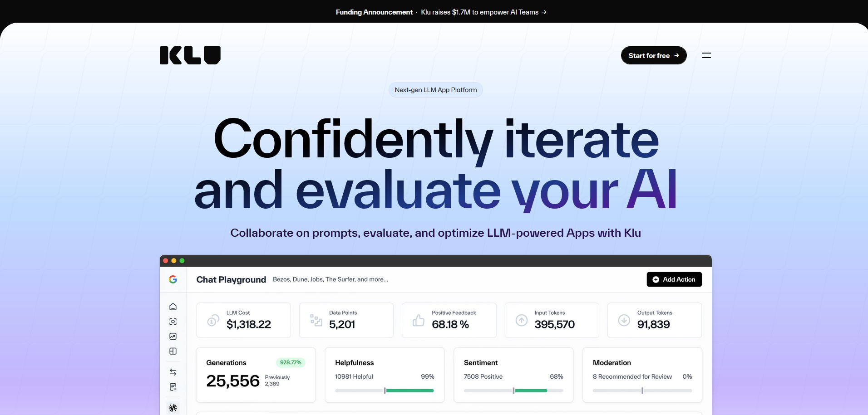Image resolution: width=868 pixels, height=415 pixels.
Task: Click the red window dot
Action: [x=166, y=261]
